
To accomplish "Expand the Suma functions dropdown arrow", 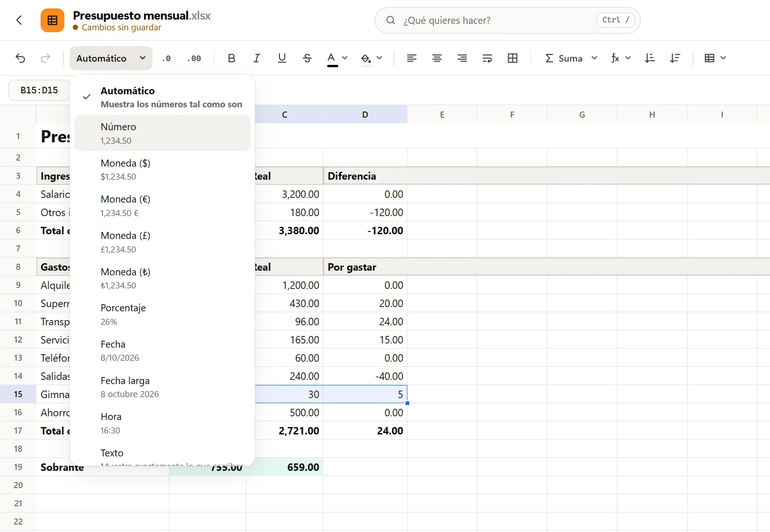I will click(594, 58).
